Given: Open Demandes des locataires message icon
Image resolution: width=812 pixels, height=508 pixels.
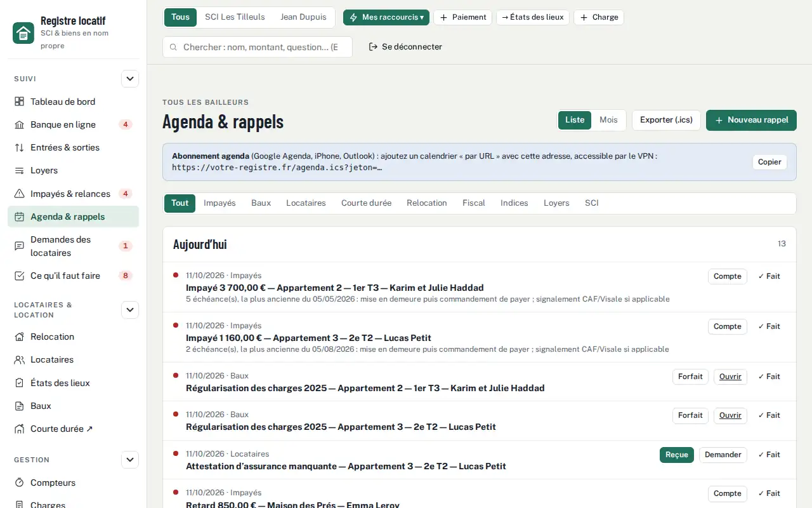Looking at the screenshot, I should pyautogui.click(x=19, y=246).
